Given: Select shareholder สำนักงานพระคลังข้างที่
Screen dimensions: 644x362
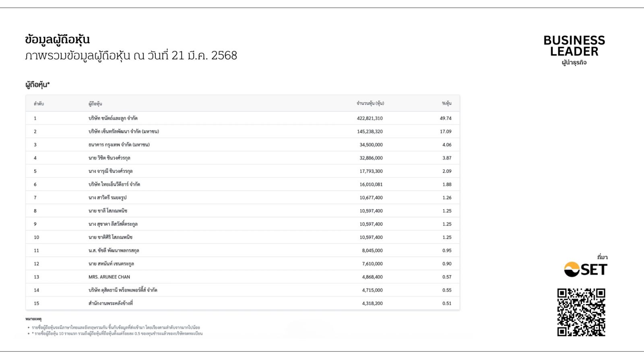Looking at the screenshot, I should point(111,303).
